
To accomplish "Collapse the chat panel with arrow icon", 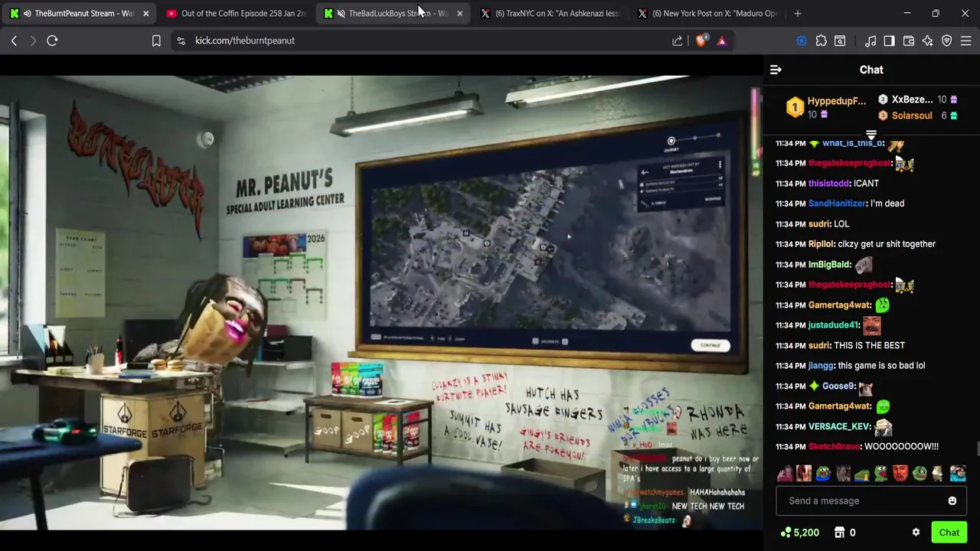I will (776, 70).
